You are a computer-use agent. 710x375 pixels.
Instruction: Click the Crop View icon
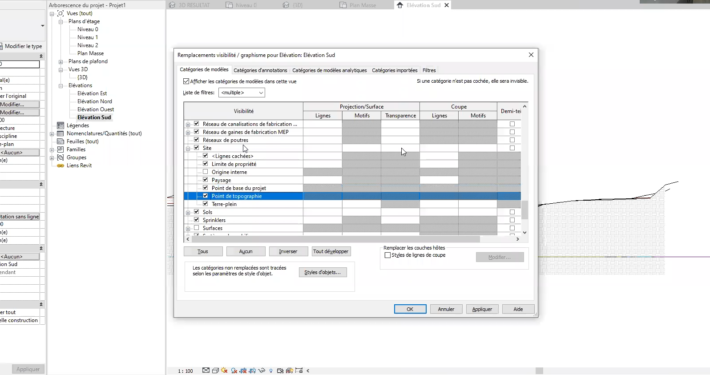pos(243,370)
